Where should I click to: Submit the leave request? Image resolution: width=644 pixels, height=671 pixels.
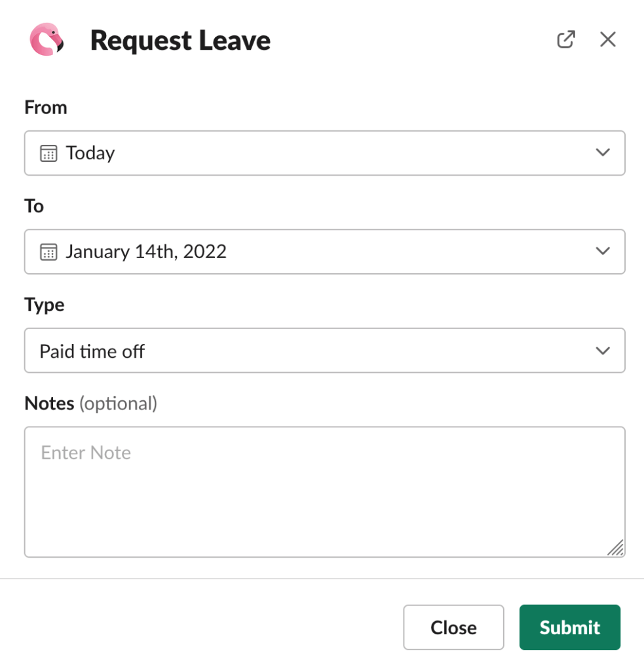[569, 627]
